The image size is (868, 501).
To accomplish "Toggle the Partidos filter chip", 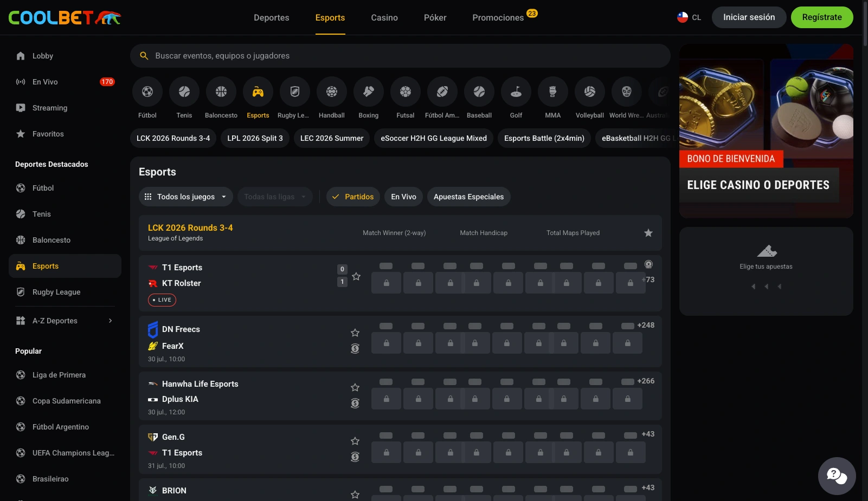I will click(x=353, y=197).
